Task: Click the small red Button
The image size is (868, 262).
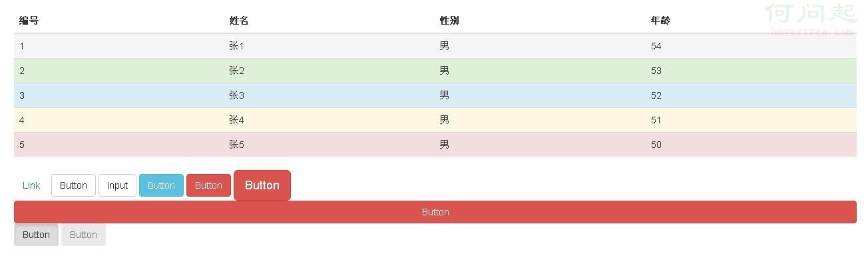Action: [x=208, y=185]
